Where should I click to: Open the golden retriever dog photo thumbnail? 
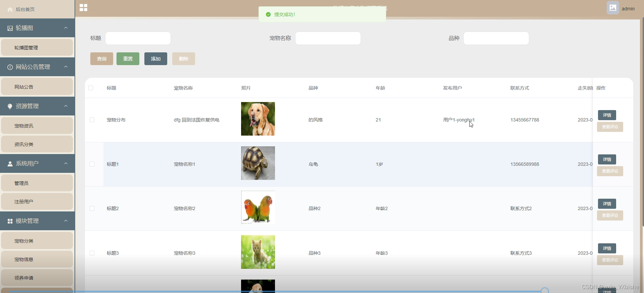tap(258, 119)
